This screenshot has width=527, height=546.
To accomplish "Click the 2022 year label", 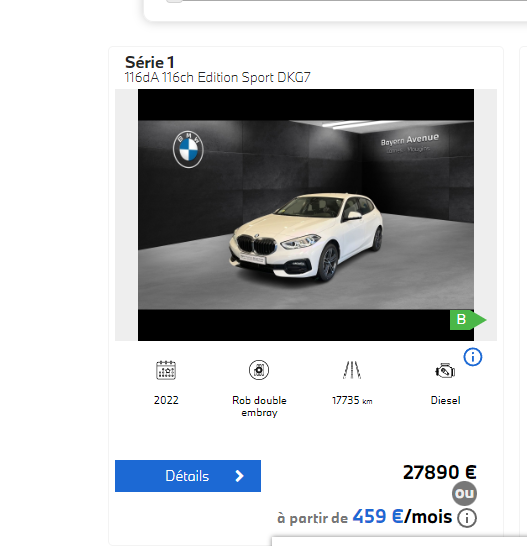I will pos(166,400).
